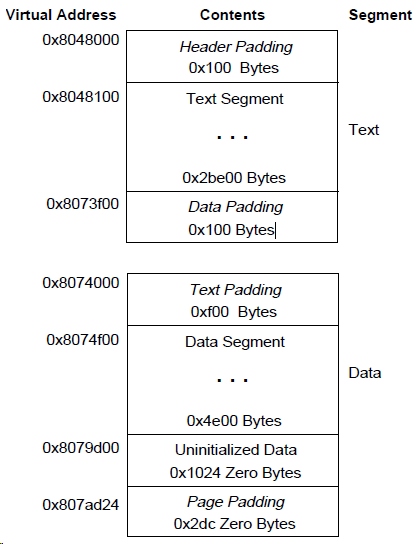Click the Data Padding 0x100 Bytes box
Viewport: 417px width, 544px height.
pos(232,217)
